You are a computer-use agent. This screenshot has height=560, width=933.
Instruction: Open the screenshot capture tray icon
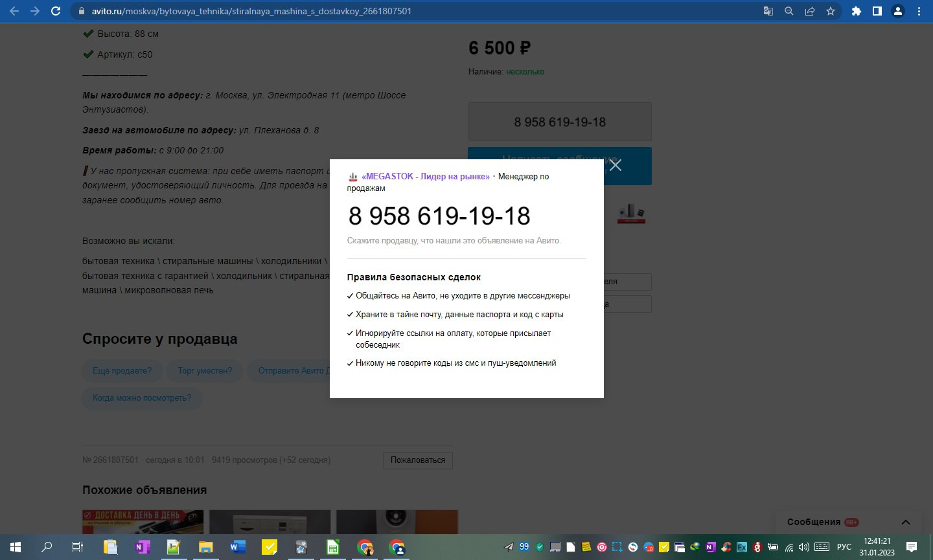617,547
